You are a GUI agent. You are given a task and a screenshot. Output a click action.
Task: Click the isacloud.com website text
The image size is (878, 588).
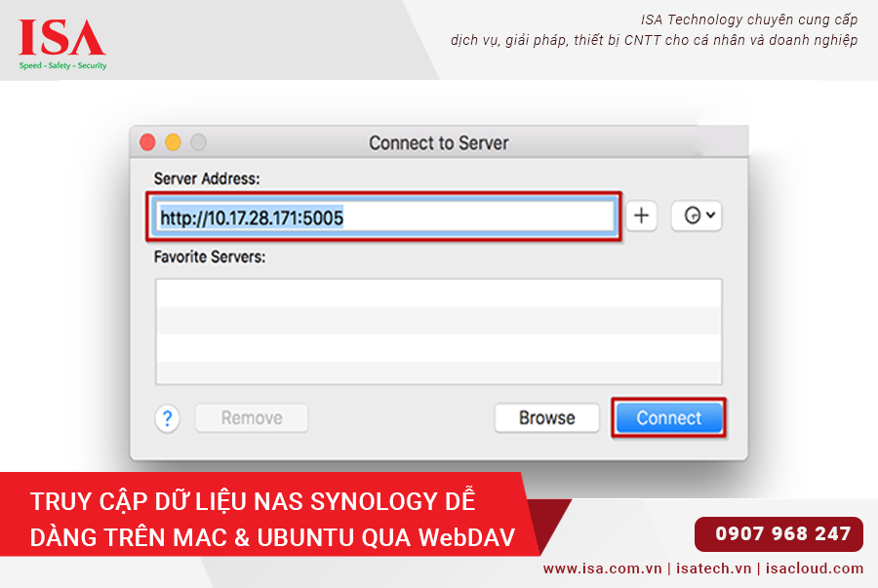(x=815, y=568)
